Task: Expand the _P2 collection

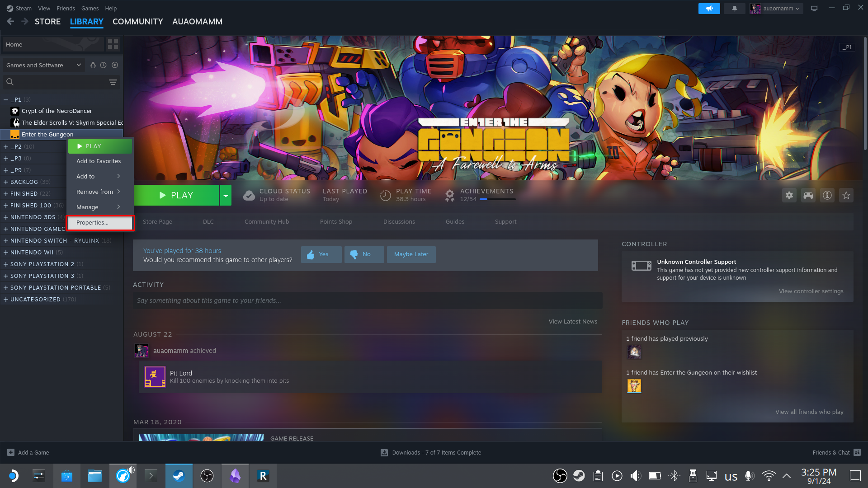Action: point(6,146)
